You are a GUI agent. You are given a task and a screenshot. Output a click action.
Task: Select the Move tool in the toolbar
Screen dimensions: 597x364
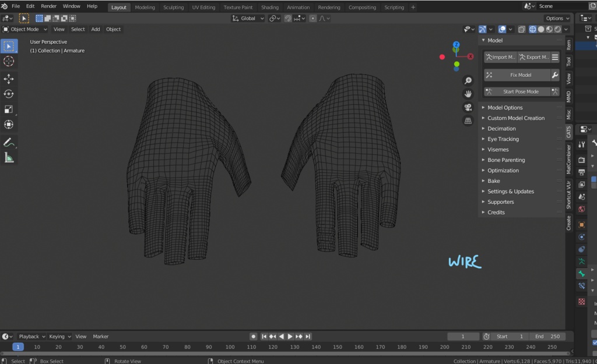coord(9,79)
